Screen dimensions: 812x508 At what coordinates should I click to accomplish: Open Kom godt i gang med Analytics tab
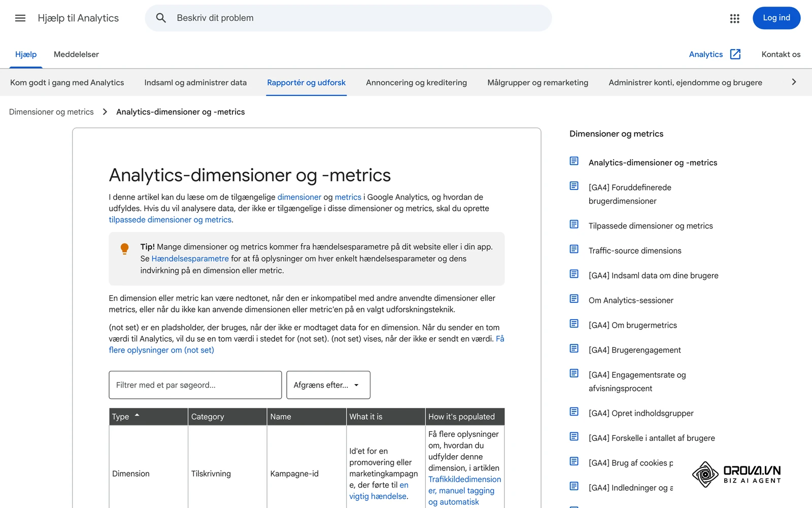tap(67, 83)
